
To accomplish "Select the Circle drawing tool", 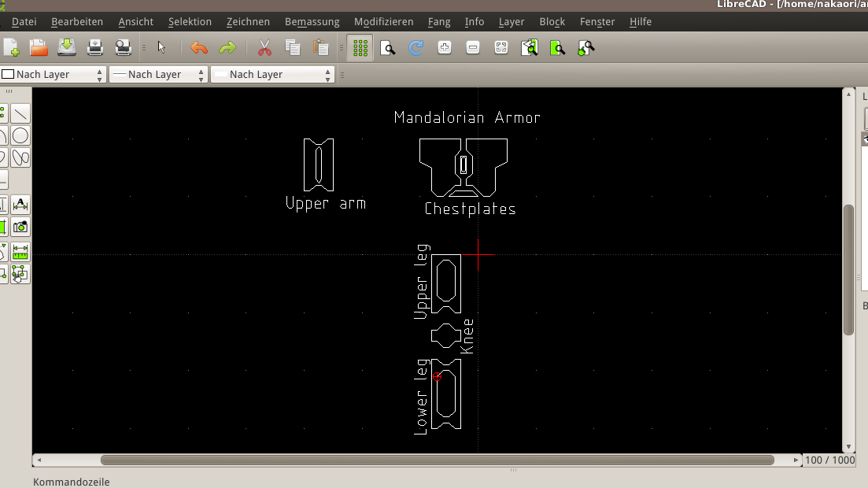I will point(20,135).
